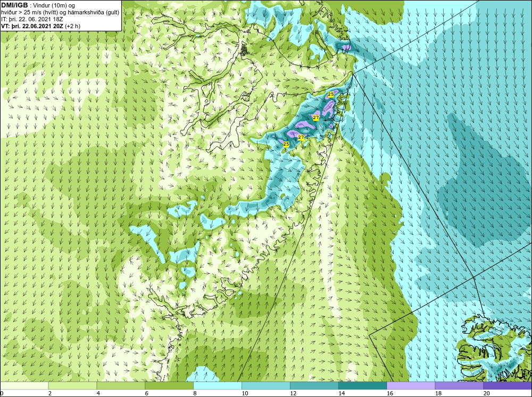The height and width of the screenshot is (397, 532).
Task: Click the '(+2 h)' forecast offset text
Action: pyautogui.click(x=73, y=26)
